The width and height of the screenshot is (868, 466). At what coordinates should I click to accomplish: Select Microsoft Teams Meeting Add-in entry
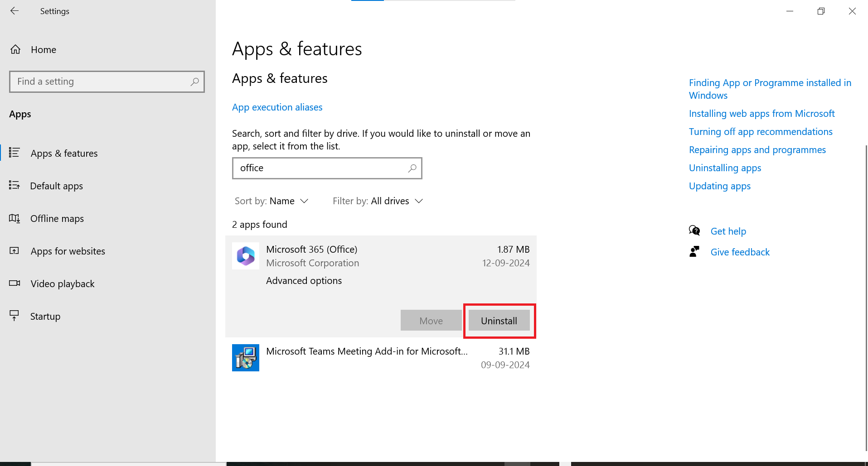381,358
